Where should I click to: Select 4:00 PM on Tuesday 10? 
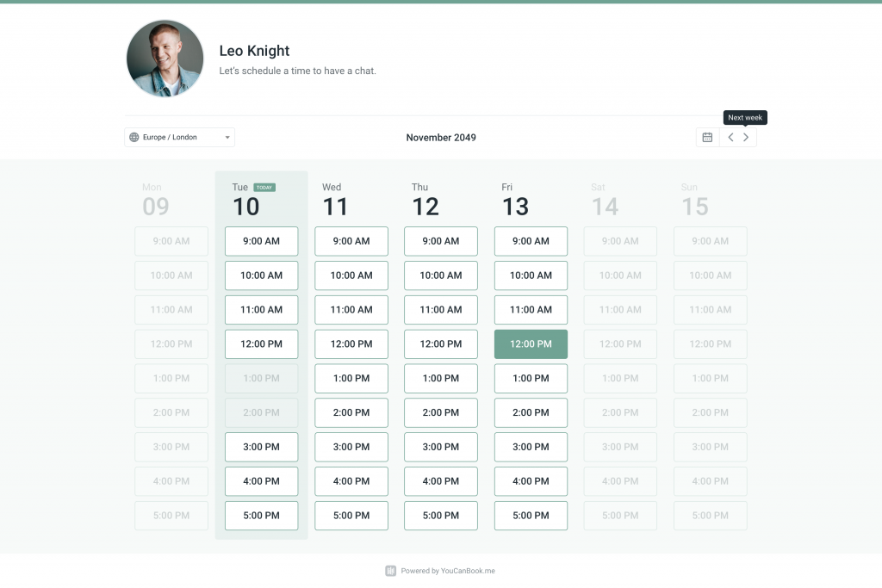(261, 481)
